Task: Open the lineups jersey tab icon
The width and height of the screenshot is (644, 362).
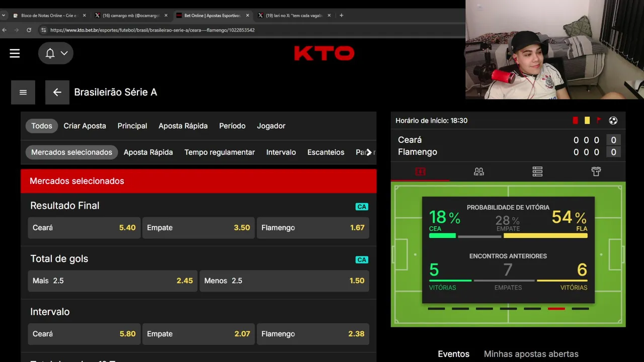Action: point(596,172)
